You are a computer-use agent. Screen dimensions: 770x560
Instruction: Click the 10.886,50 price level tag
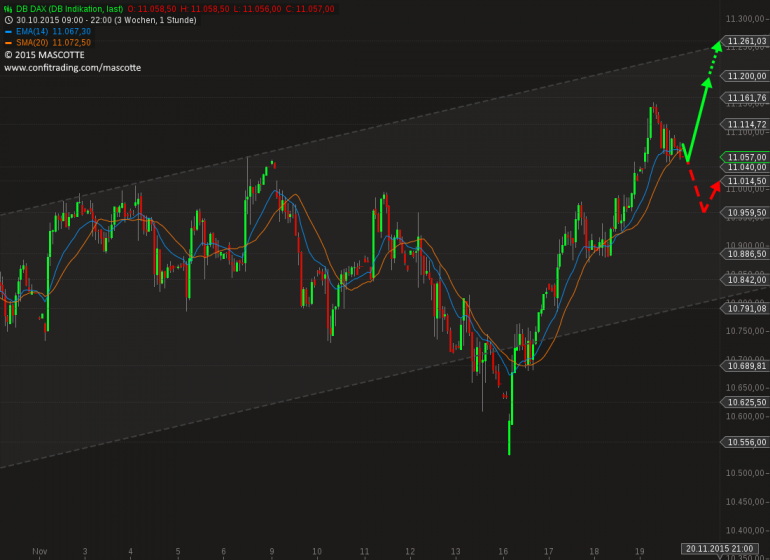pos(744,254)
